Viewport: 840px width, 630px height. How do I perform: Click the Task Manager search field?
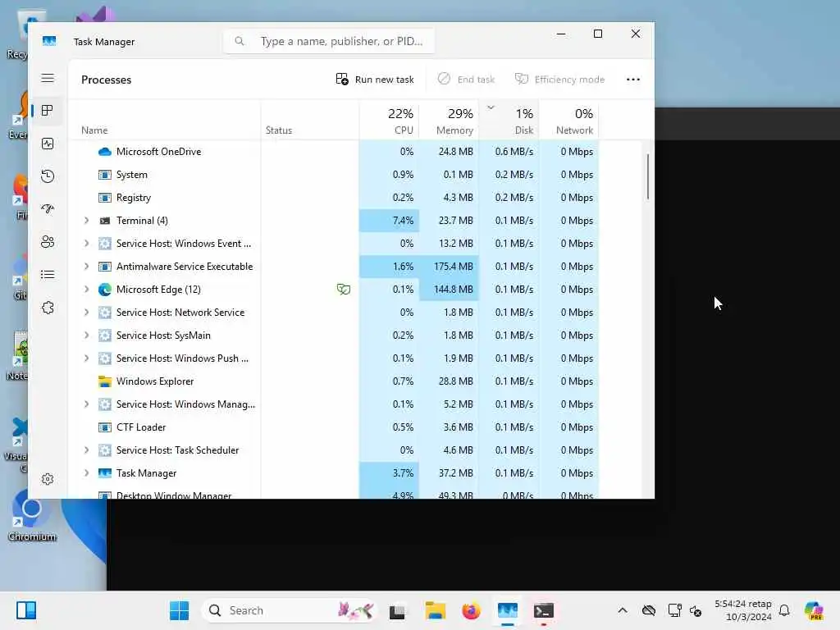pos(328,41)
